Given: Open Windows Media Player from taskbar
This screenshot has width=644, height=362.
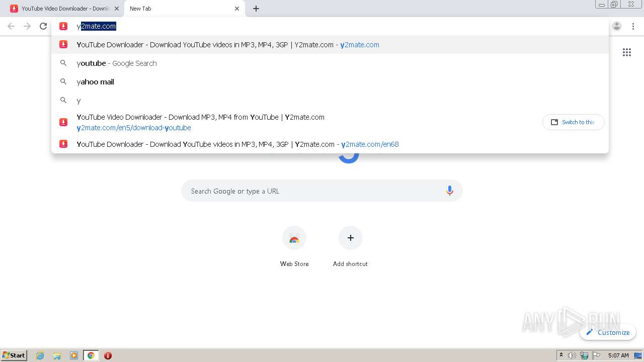Looking at the screenshot, I should 74,355.
